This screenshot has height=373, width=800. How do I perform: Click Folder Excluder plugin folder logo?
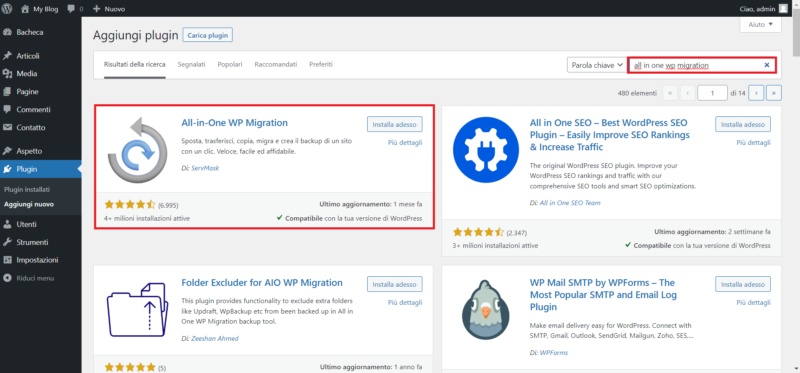click(x=138, y=309)
